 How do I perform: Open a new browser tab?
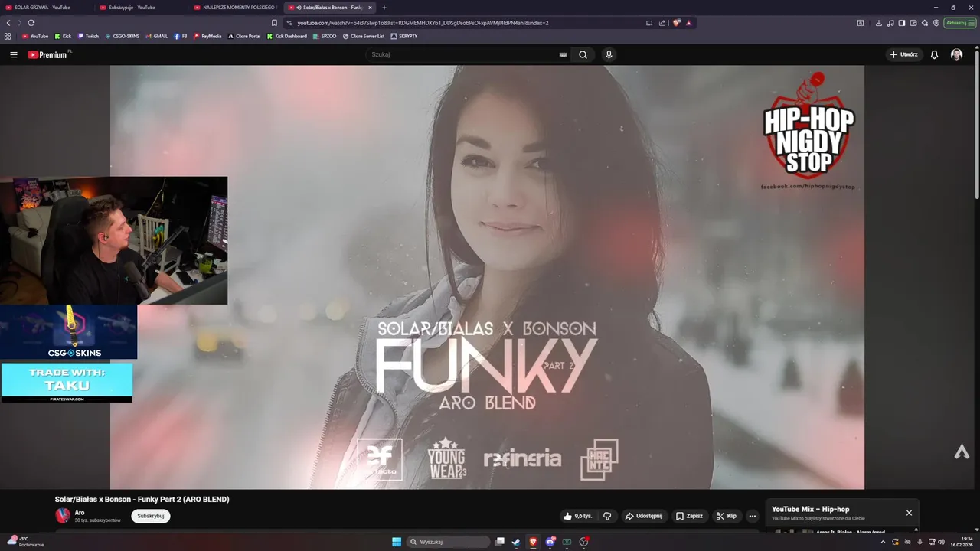tap(384, 7)
